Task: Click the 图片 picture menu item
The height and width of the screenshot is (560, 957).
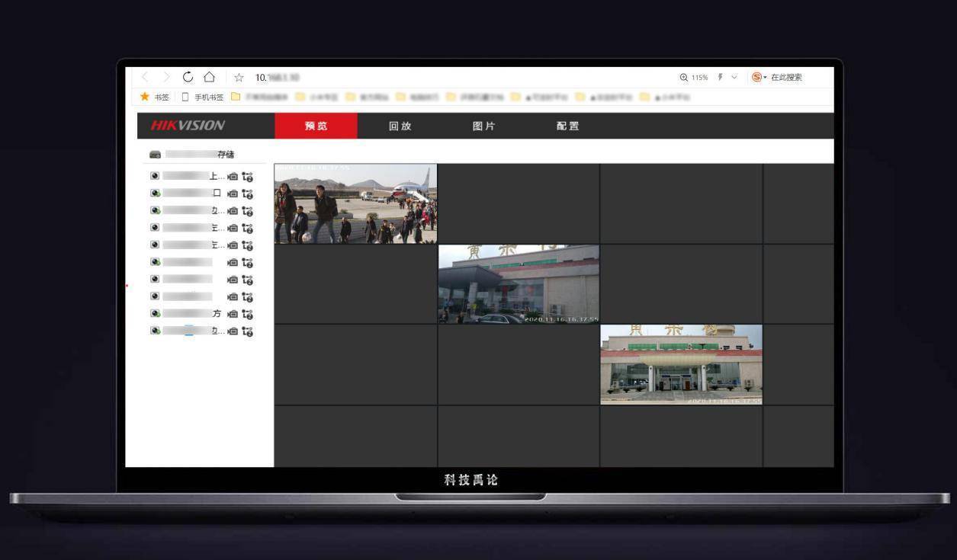Action: 485,126
